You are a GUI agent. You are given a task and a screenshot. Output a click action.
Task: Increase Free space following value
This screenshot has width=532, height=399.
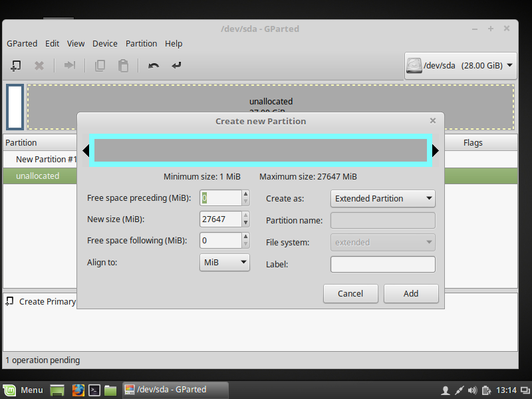pyautogui.click(x=245, y=237)
